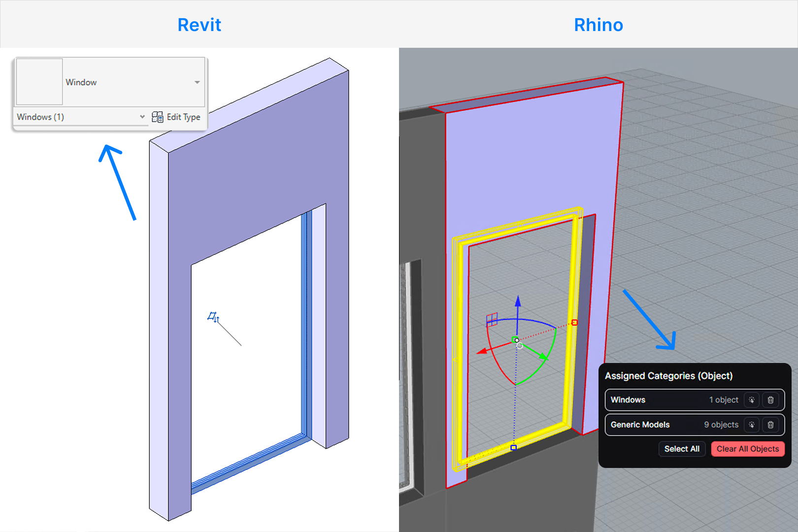This screenshot has width=798, height=532.
Task: Switch to the Rhino view header
Action: pos(598,25)
